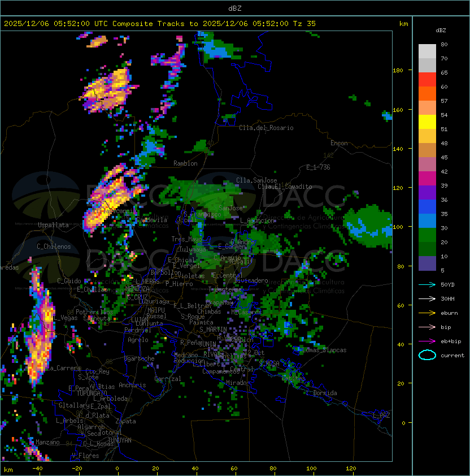Click the yellow eburn arrow in legend
Image resolution: width=470 pixels, height=476 pixels.
coord(427,313)
